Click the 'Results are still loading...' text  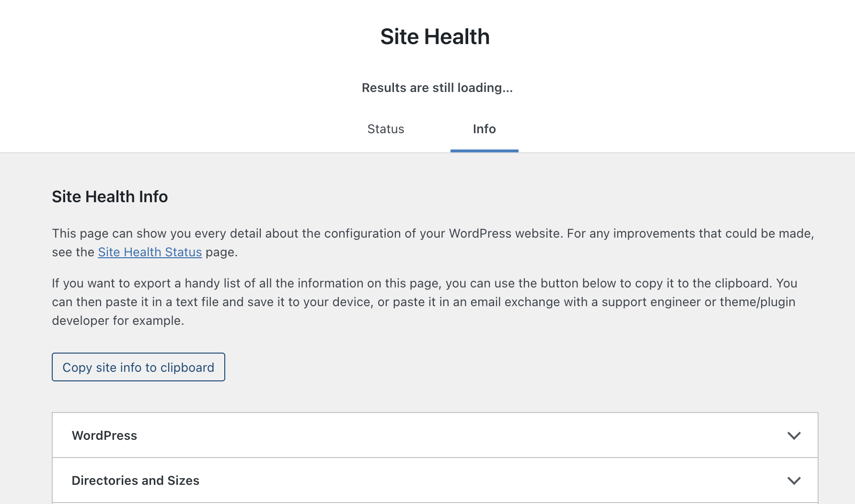(437, 88)
